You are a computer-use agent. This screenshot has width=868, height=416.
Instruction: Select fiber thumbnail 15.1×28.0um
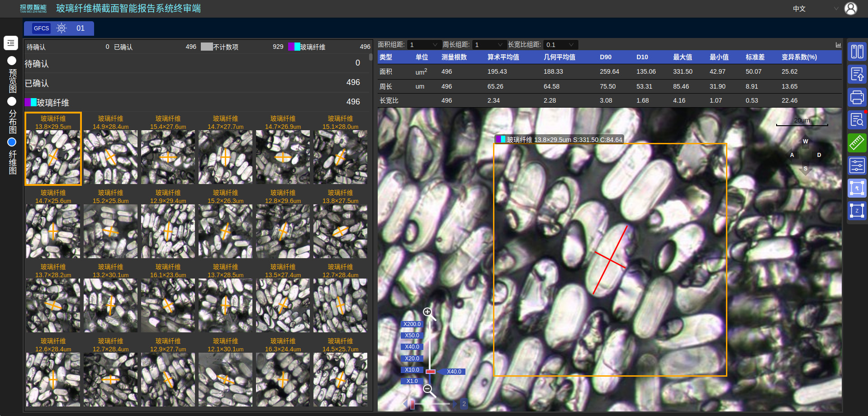[340, 149]
